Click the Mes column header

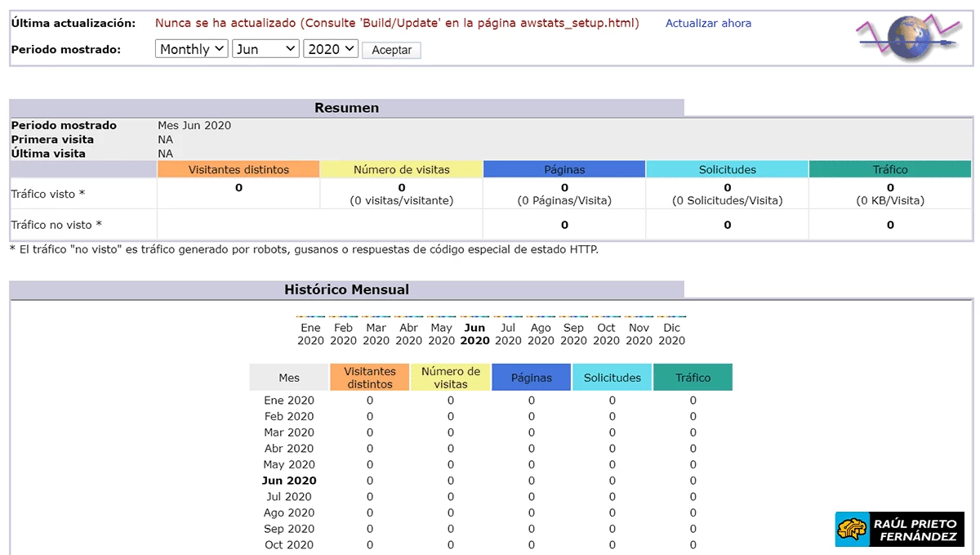289,378
